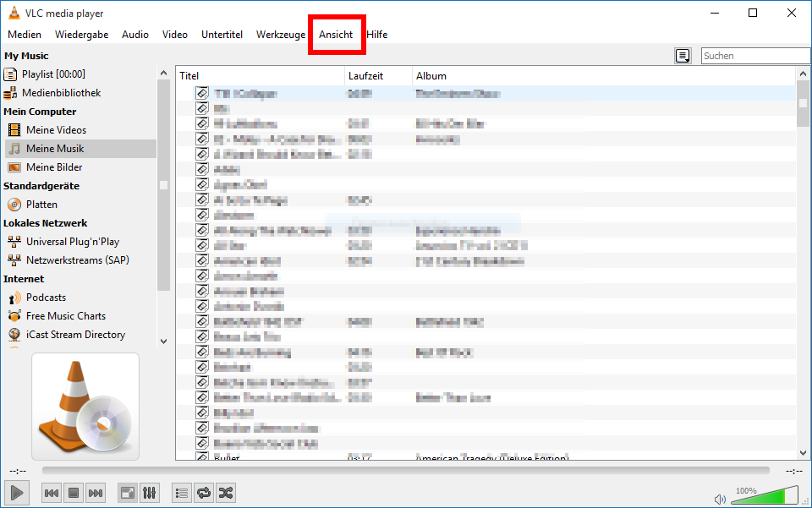Screen dimensions: 812x508
Task: Open the Ansicht menu
Action: tap(336, 35)
